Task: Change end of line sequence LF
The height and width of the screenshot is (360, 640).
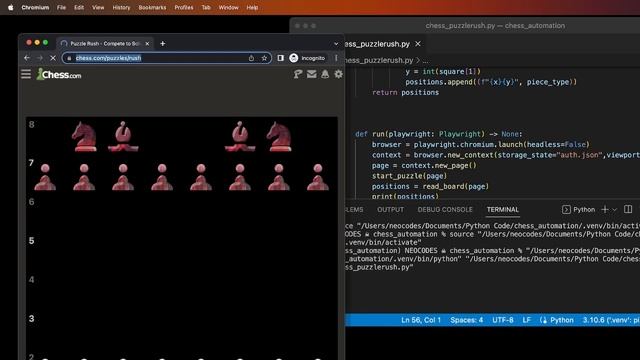Action: click(x=527, y=320)
